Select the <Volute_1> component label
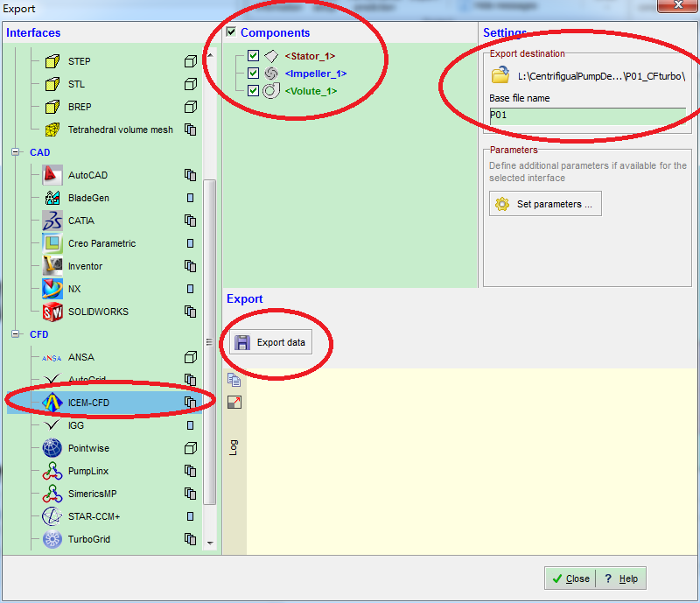This screenshot has width=700, height=603. [311, 91]
